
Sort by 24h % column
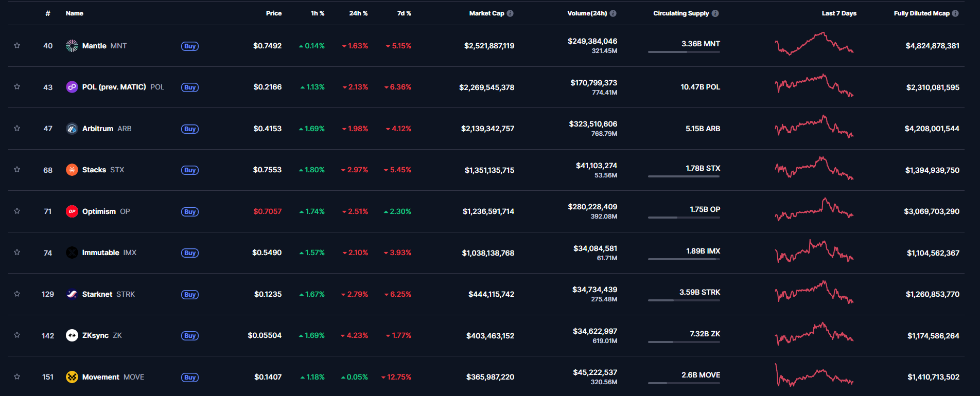358,13
